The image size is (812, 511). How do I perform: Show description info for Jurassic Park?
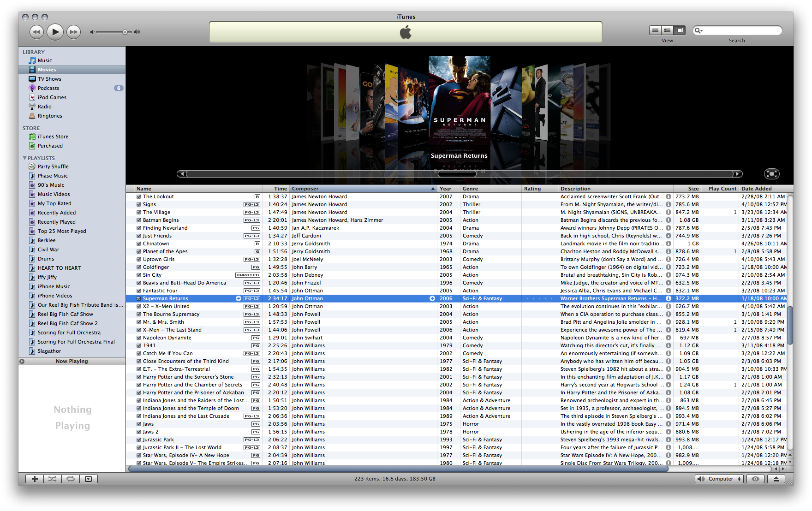668,440
